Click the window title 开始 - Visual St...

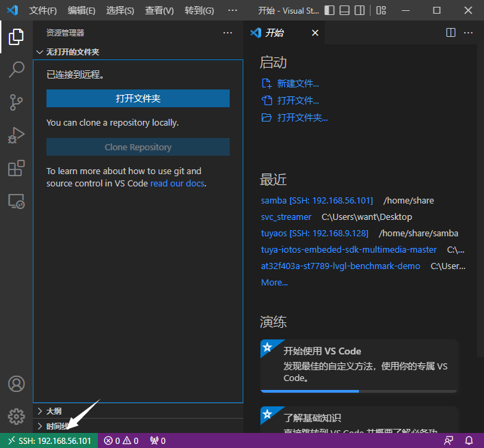click(x=288, y=11)
